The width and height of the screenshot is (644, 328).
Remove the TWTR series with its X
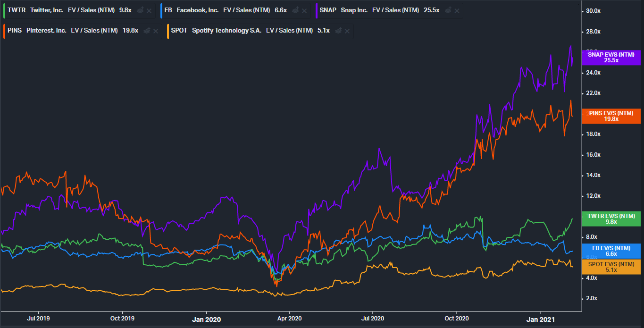149,10
